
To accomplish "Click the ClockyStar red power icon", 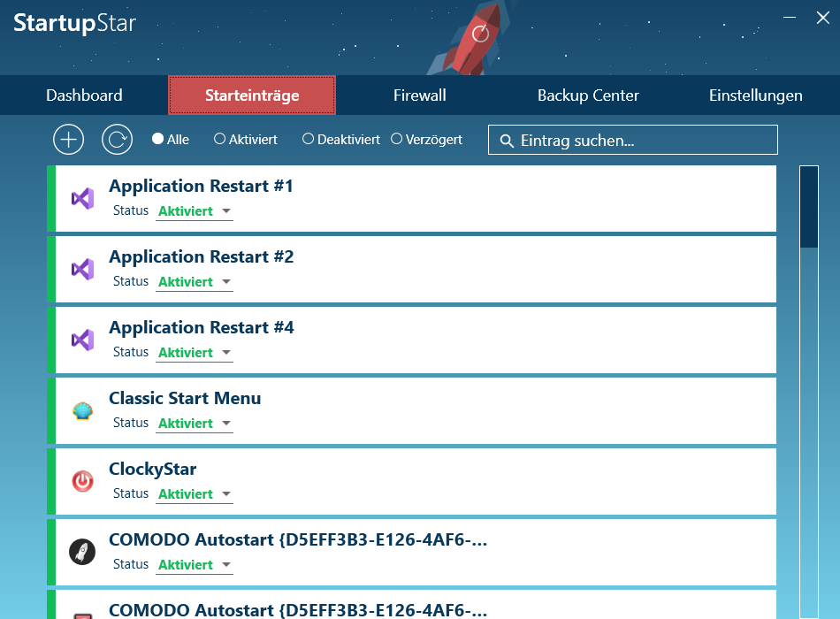I will point(82,481).
